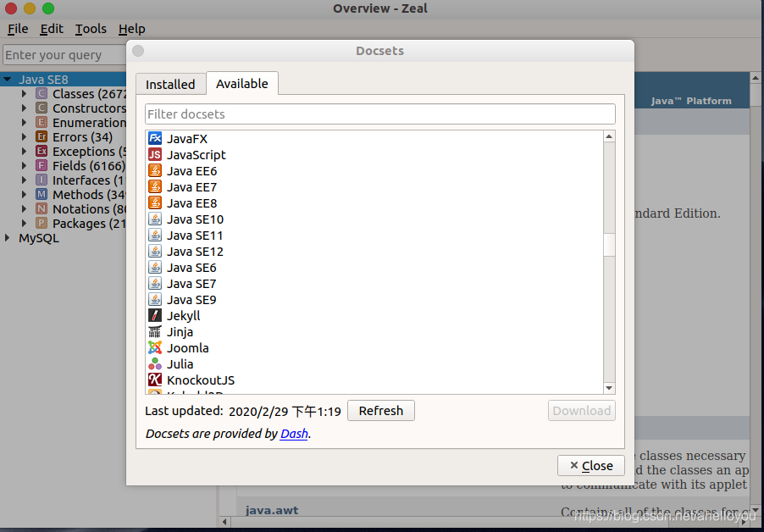Click the docset list scroll-up arrow

[x=609, y=136]
